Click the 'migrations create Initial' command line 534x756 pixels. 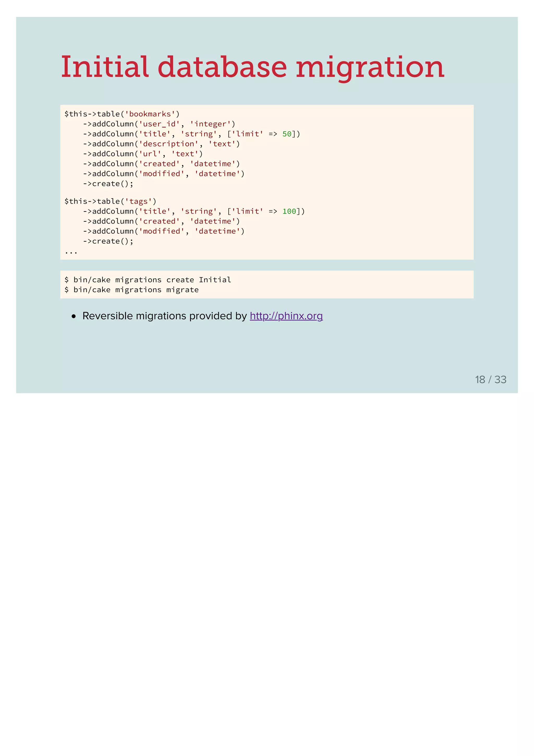148,280
